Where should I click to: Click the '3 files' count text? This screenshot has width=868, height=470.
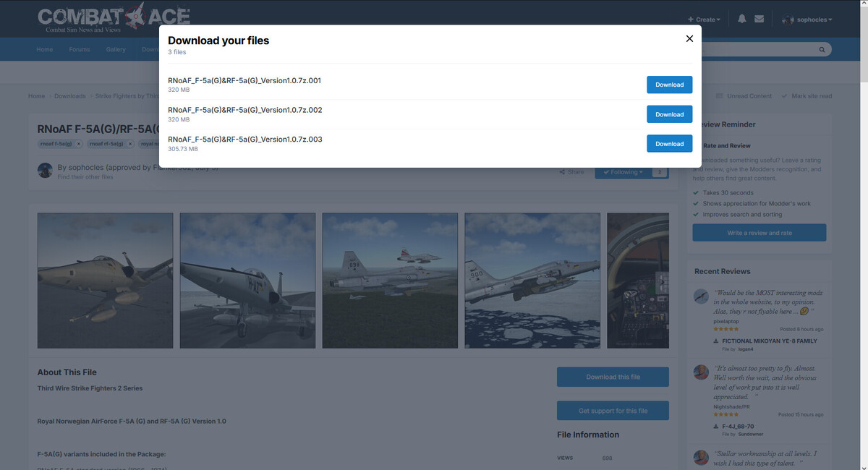click(x=177, y=52)
